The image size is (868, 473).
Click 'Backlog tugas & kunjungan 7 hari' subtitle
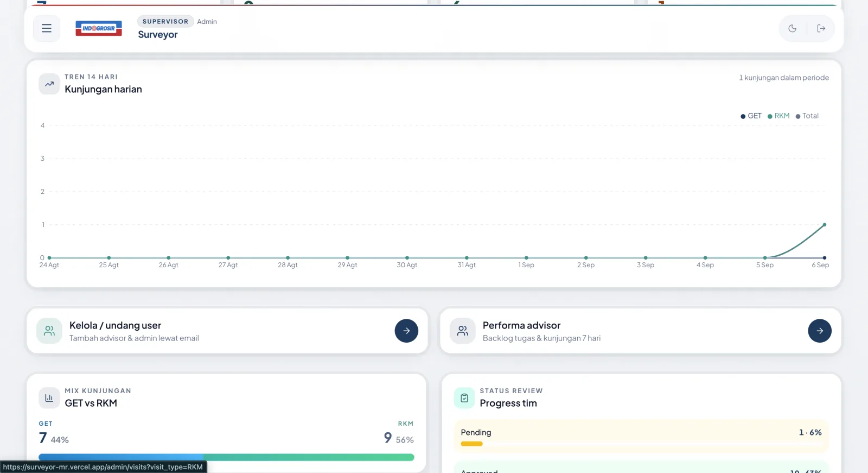point(541,338)
